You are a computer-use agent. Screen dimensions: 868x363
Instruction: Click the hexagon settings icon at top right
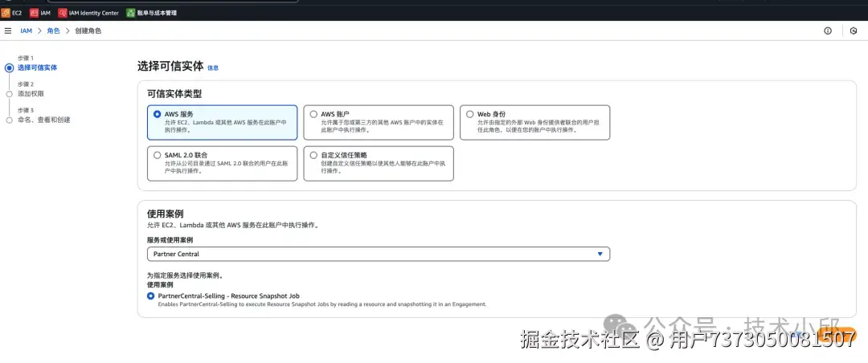tap(853, 31)
